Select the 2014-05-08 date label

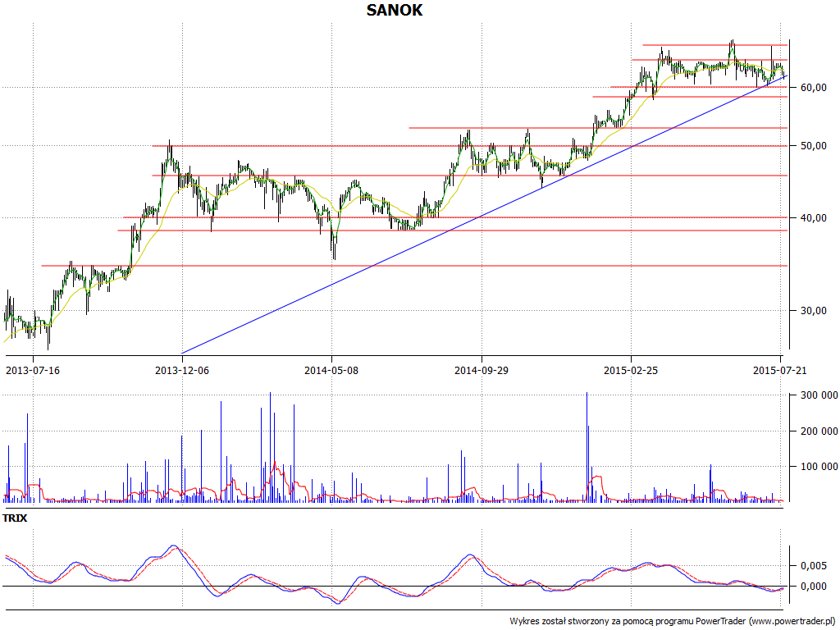(x=331, y=370)
